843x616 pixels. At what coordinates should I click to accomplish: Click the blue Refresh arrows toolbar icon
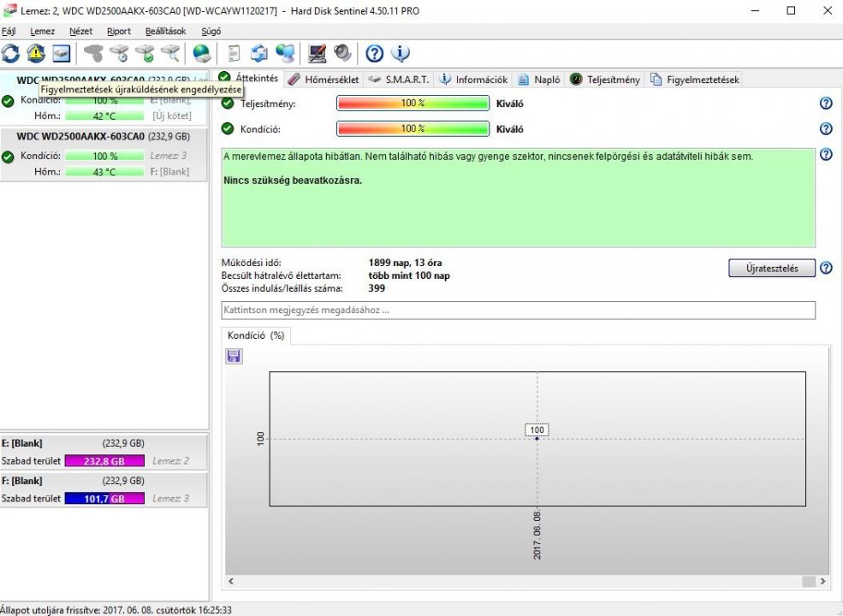(x=10, y=53)
